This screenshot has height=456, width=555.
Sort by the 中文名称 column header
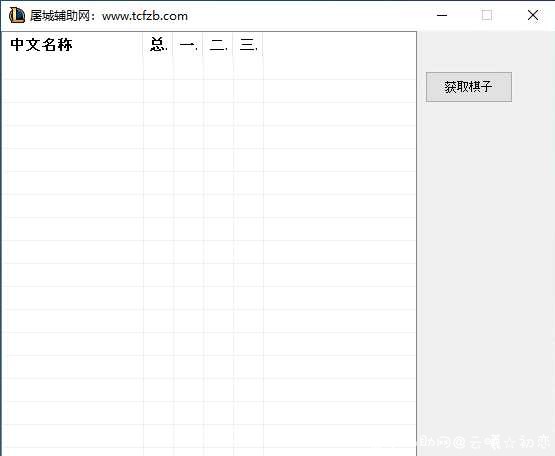[72, 44]
